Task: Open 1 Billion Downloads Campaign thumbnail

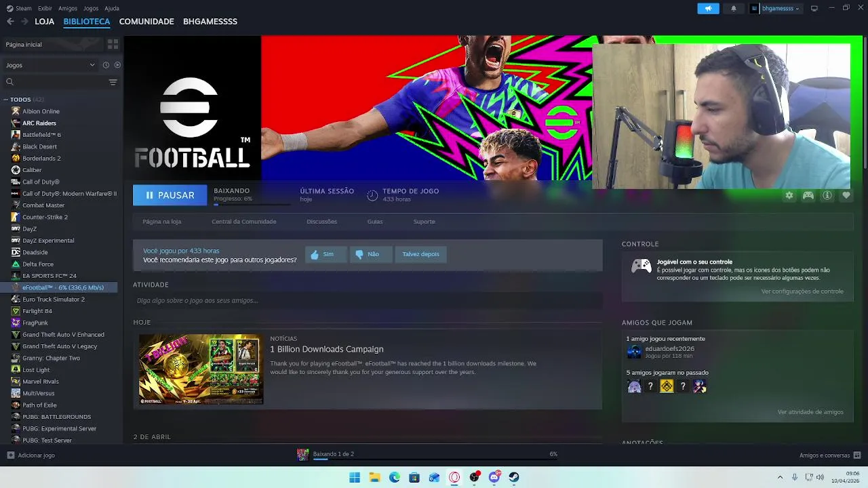Action: 201,369
